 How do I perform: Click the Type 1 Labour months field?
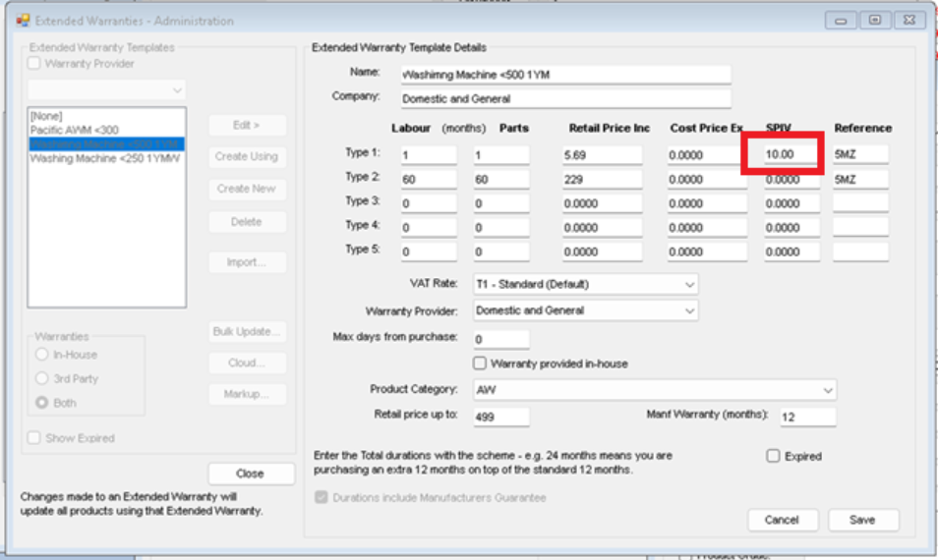tap(429, 155)
